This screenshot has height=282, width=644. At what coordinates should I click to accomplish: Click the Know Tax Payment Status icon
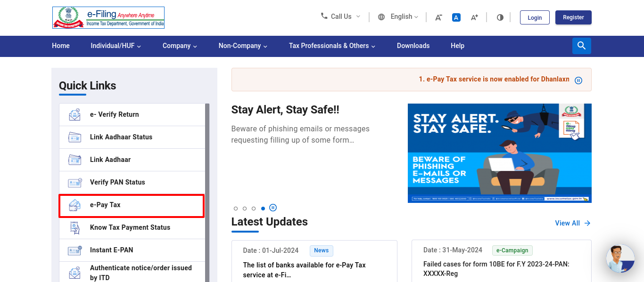point(74,227)
